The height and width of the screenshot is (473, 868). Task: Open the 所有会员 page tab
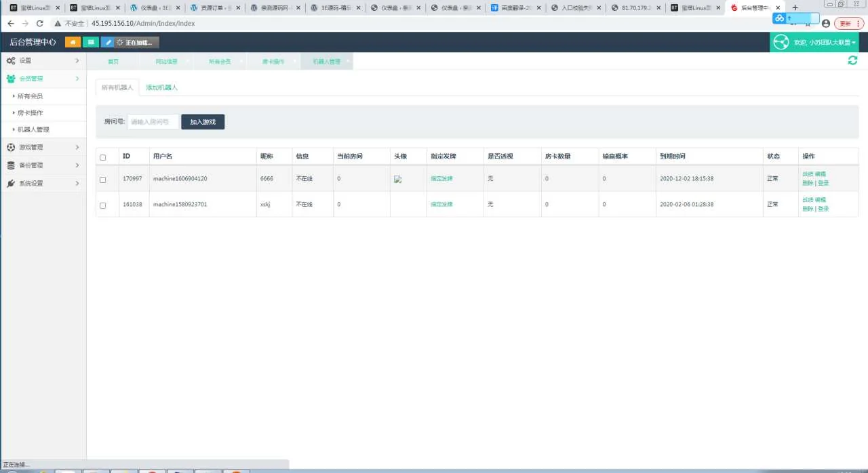(x=219, y=61)
